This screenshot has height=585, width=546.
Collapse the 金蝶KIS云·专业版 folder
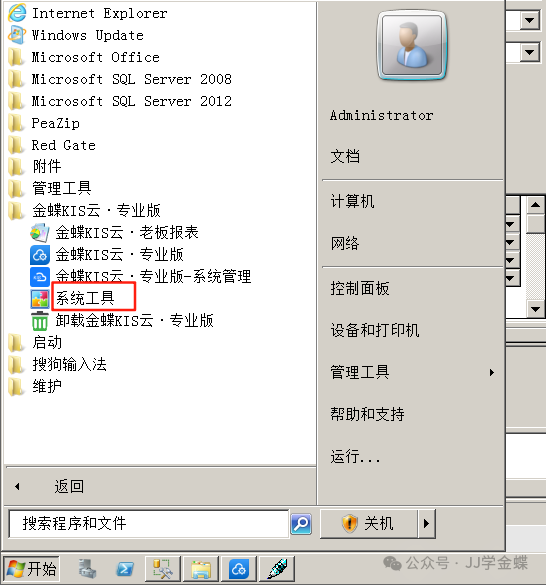(84, 211)
